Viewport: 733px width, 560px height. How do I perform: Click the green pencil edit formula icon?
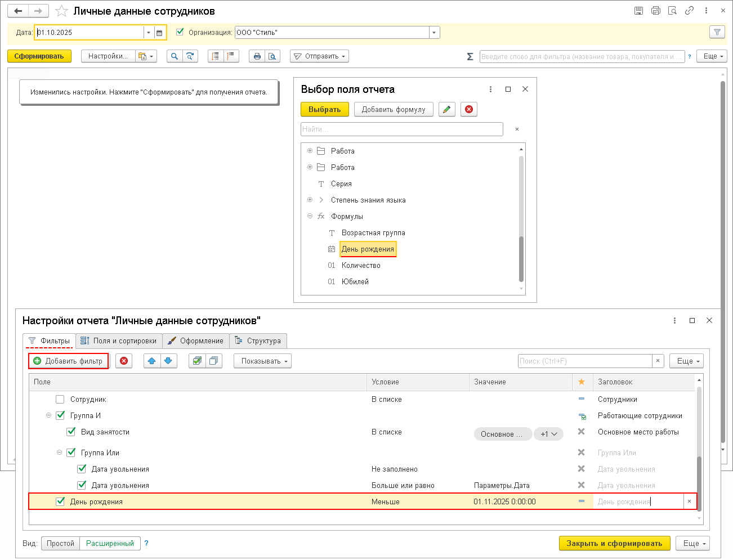click(446, 109)
